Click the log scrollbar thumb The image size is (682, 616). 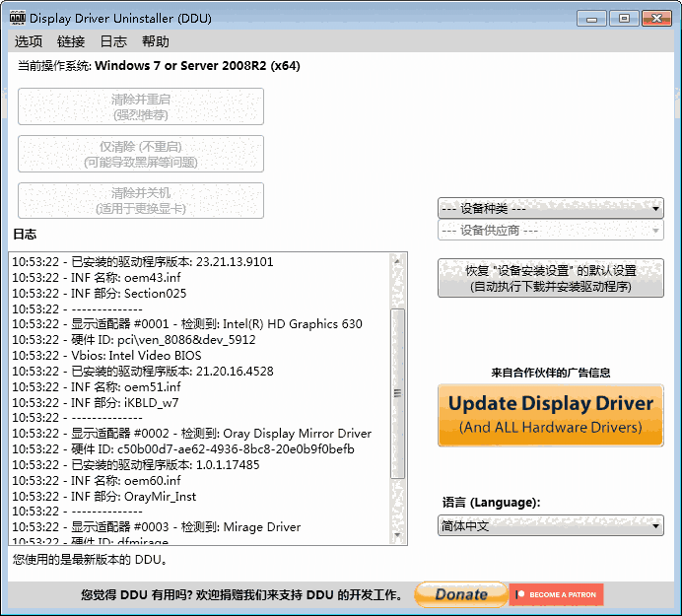(397, 393)
